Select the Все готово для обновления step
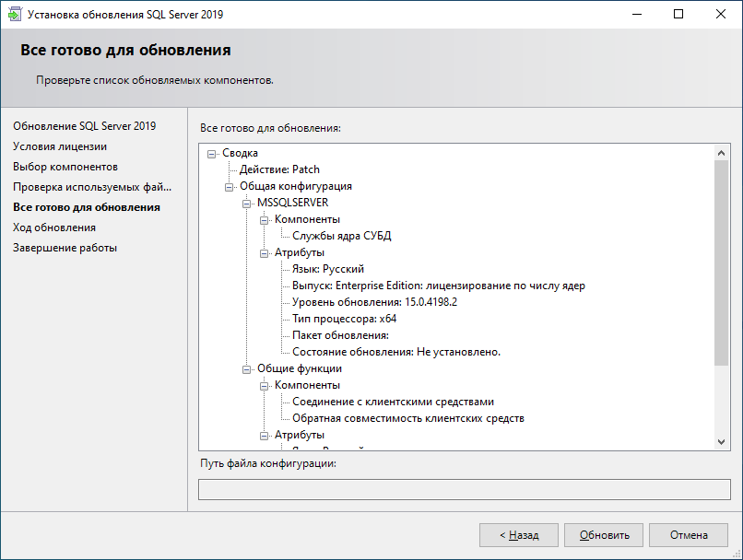This screenshot has width=743, height=560. pyautogui.click(x=87, y=207)
